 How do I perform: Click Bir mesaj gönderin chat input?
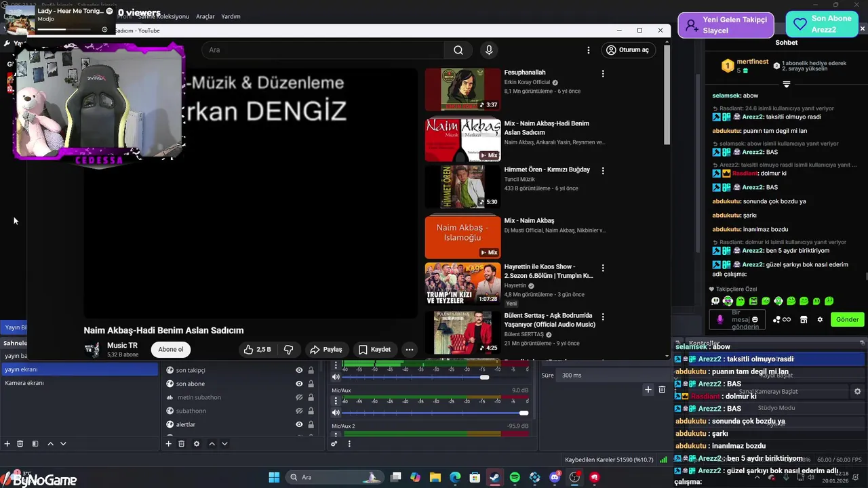[738, 319]
